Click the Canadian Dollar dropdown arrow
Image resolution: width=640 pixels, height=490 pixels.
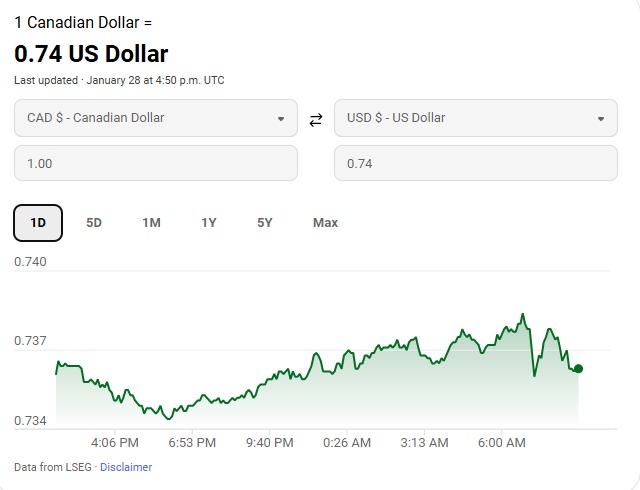pyautogui.click(x=281, y=119)
